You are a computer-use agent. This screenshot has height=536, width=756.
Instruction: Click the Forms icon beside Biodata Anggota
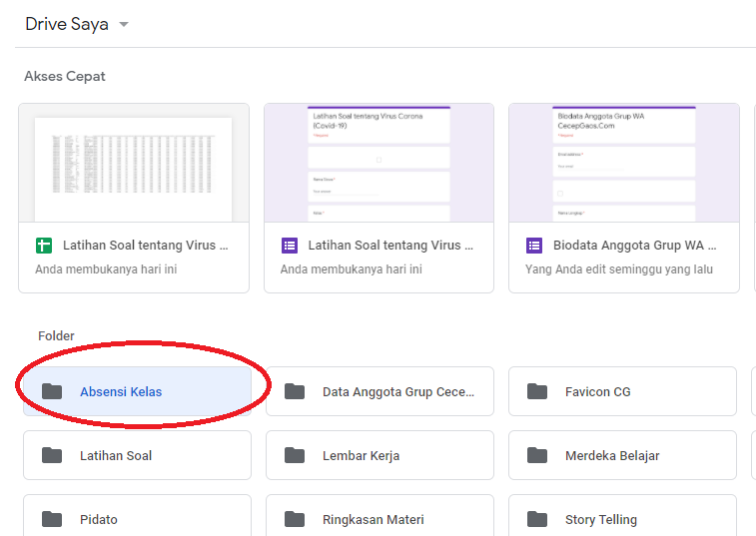pos(534,246)
